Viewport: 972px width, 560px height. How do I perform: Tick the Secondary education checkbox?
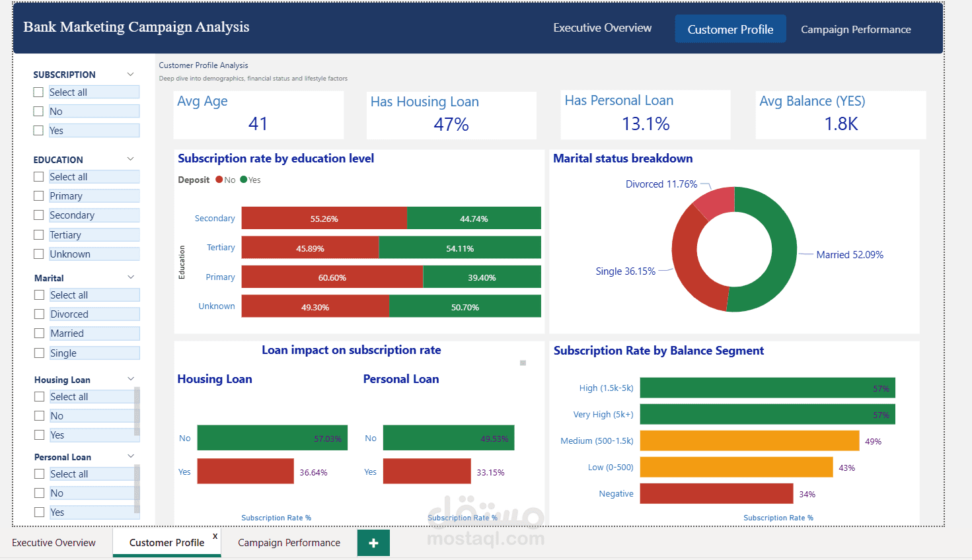pyautogui.click(x=38, y=215)
